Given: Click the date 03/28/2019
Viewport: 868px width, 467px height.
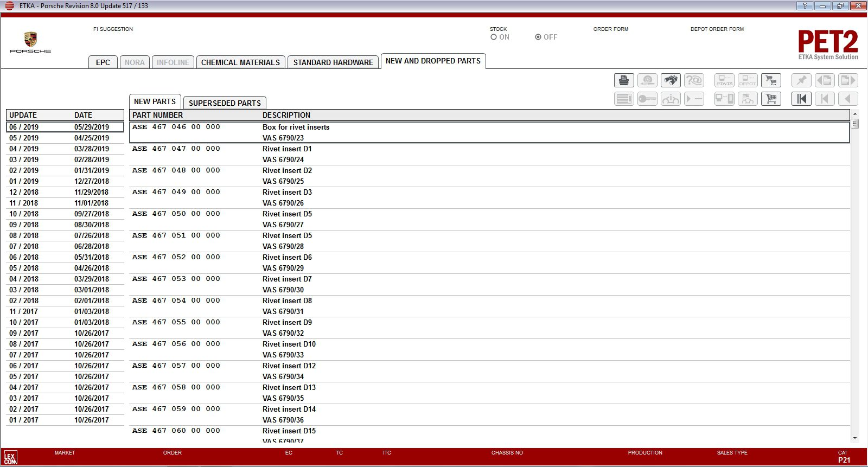Looking at the screenshot, I should (x=92, y=149).
